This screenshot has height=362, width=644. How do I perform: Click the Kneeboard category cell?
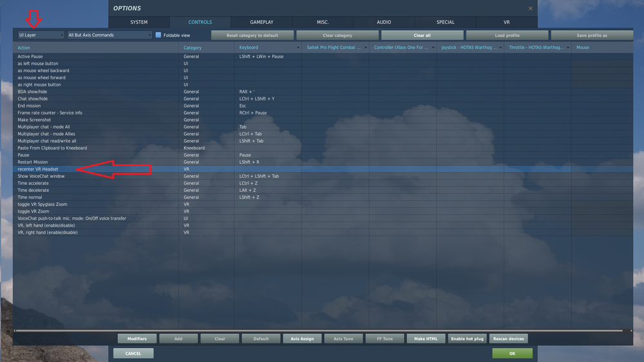[x=207, y=148]
